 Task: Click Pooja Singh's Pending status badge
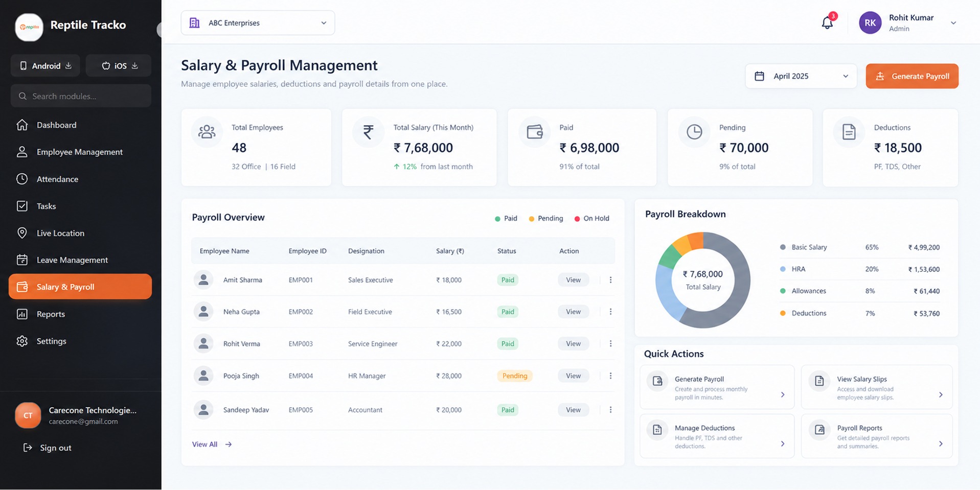[515, 376]
